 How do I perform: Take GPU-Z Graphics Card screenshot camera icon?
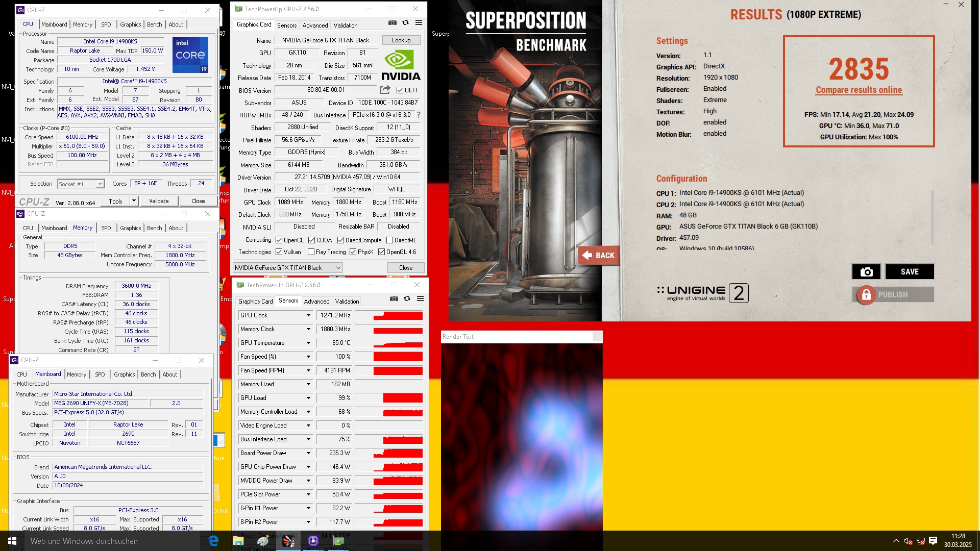click(392, 23)
